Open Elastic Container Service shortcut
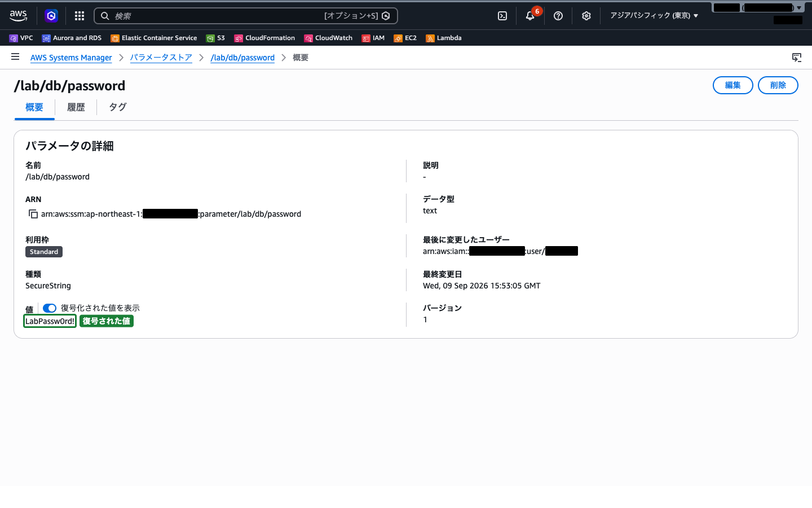The width and height of the screenshot is (812, 508). [154, 38]
